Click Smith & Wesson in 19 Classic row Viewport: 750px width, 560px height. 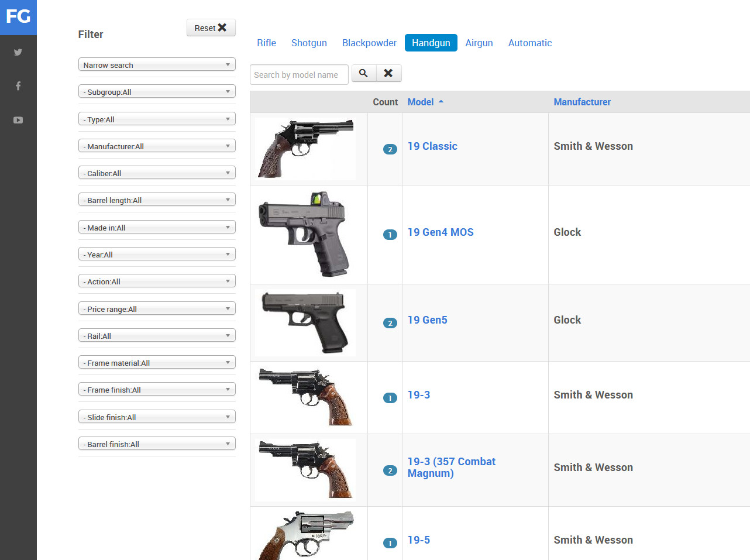[593, 146]
